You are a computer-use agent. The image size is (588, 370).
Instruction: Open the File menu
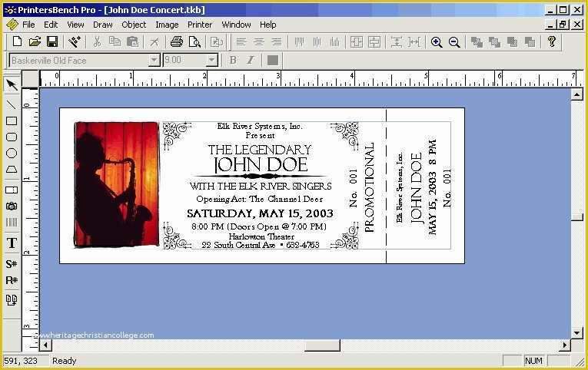pos(28,25)
